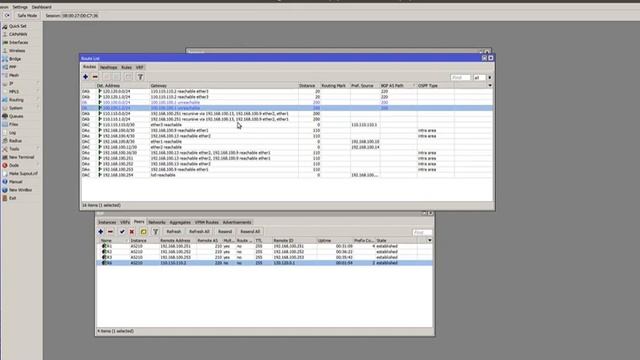640x360 pixels.
Task: Switch to the Rules tab in Route List
Action: click(x=127, y=67)
